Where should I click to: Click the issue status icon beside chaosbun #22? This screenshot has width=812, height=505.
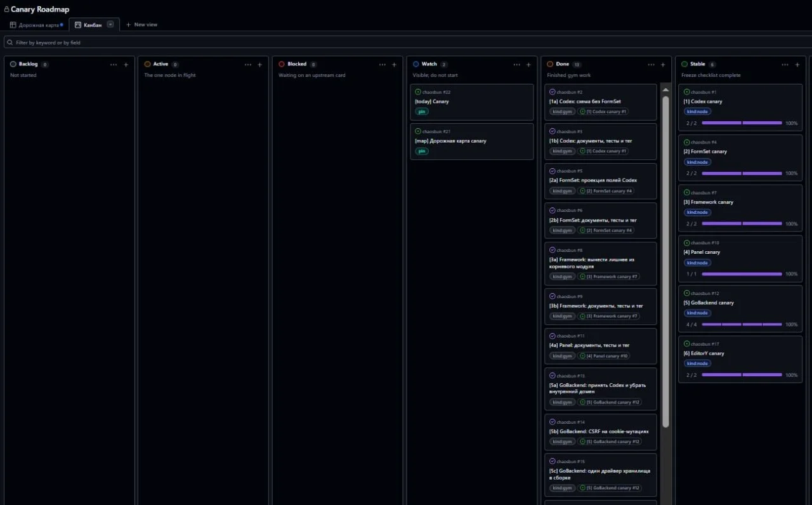[418, 92]
